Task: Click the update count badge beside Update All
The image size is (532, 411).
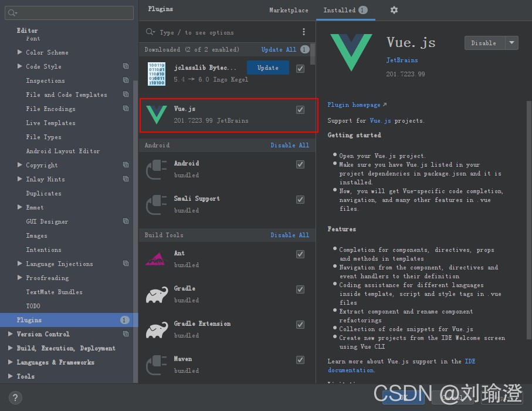Action: coord(304,49)
